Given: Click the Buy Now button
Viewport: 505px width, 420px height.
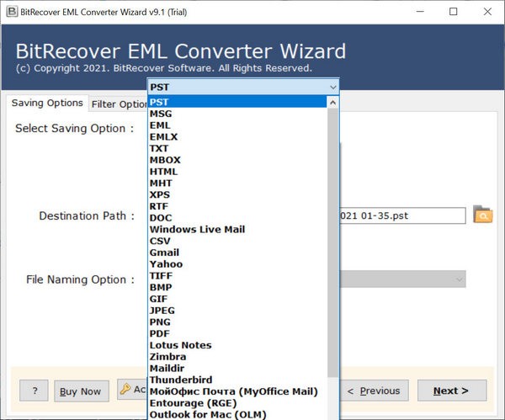Looking at the screenshot, I should [81, 391].
